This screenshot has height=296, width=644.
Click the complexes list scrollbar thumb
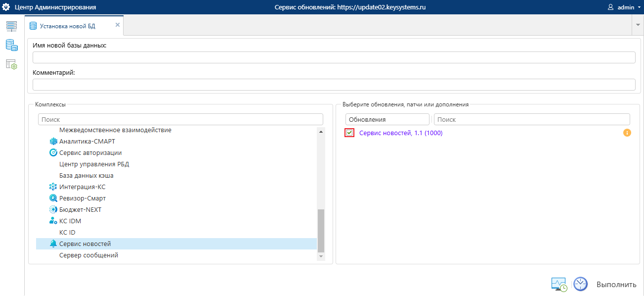321,231
